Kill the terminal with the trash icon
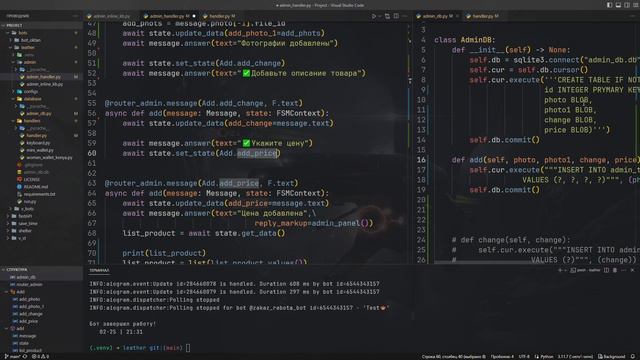The height and width of the screenshot is (360, 640). coord(615,270)
